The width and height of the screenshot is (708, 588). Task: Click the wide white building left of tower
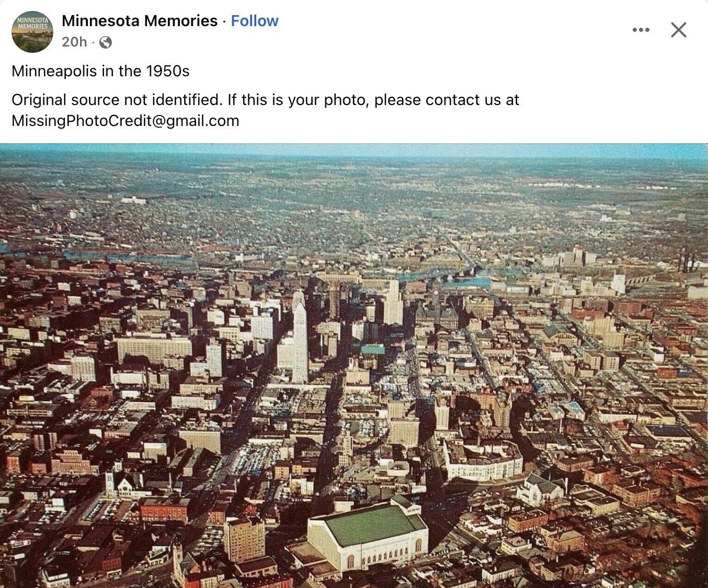pos(154,349)
